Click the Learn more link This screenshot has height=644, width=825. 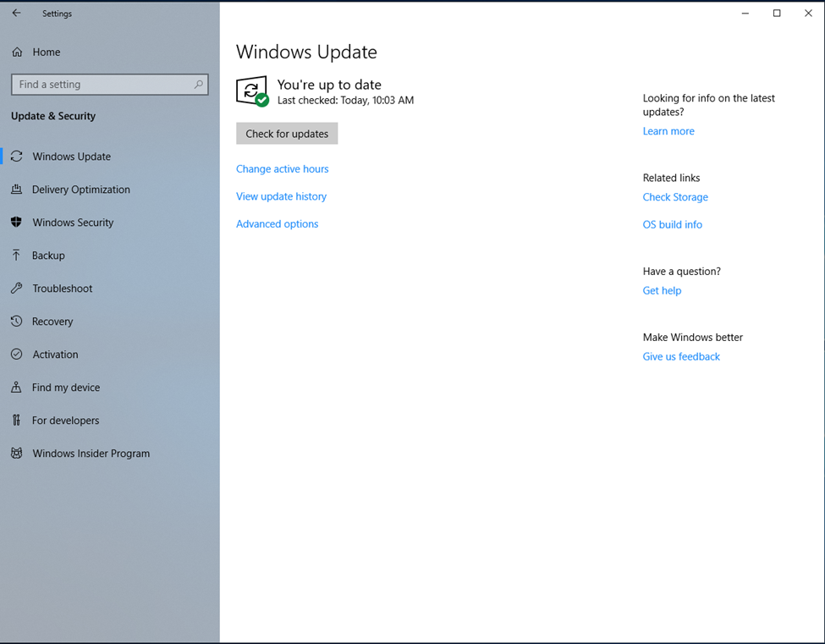(x=668, y=131)
